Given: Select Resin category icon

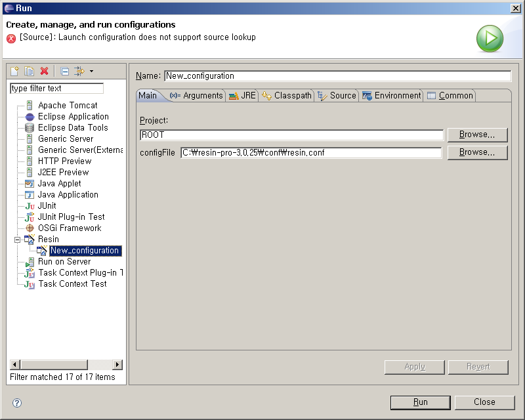Looking at the screenshot, I should (30, 239).
